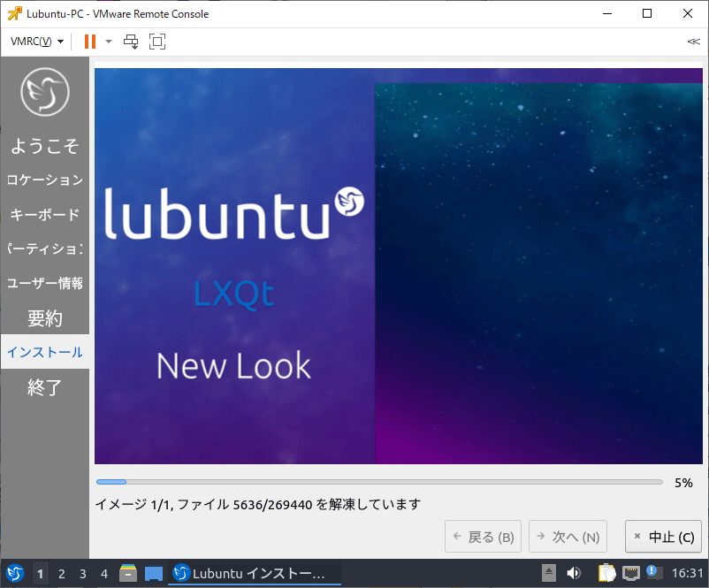Cancel installation with 中止 (C) button
709x588 pixels.
(663, 537)
